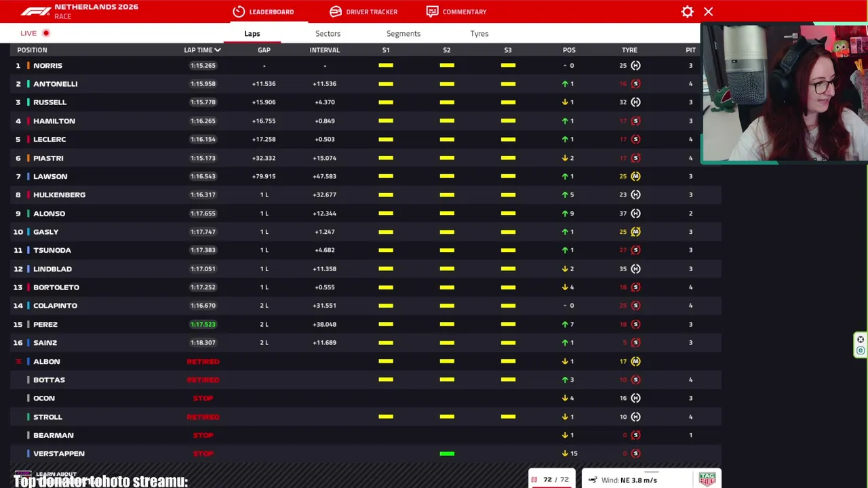Click the small X icon at right edge
Screen dimensions: 868x488
coord(861,340)
